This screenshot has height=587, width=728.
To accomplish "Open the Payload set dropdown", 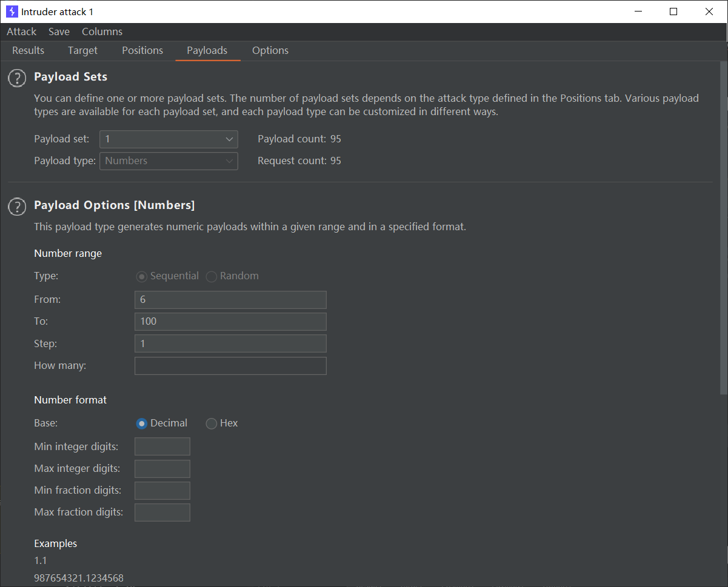I will click(x=169, y=139).
